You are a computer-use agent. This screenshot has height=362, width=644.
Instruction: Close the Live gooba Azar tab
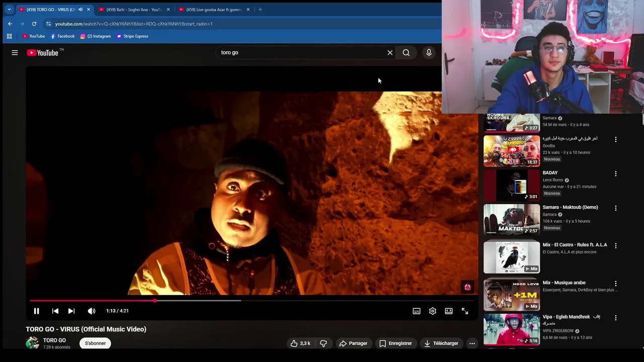click(x=248, y=10)
